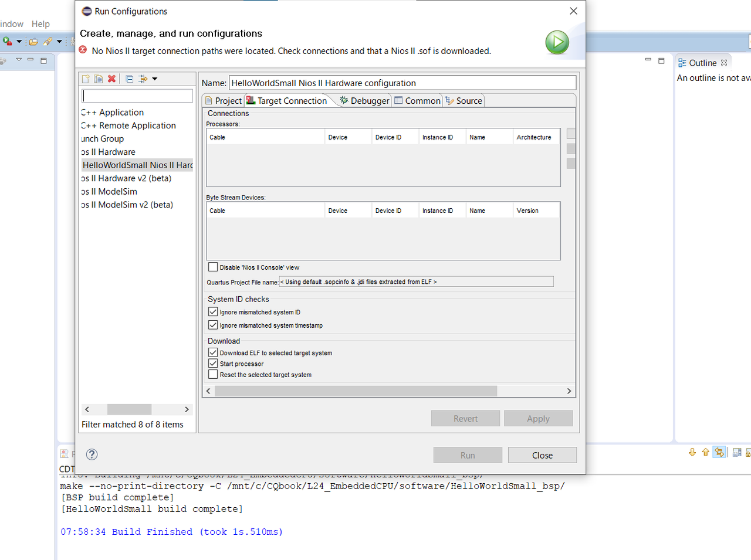The width and height of the screenshot is (751, 560).
Task: Close the Run Configurations dialog window
Action: point(573,11)
